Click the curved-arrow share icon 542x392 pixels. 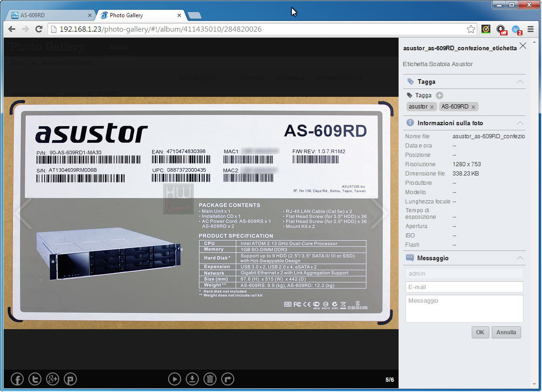click(227, 379)
